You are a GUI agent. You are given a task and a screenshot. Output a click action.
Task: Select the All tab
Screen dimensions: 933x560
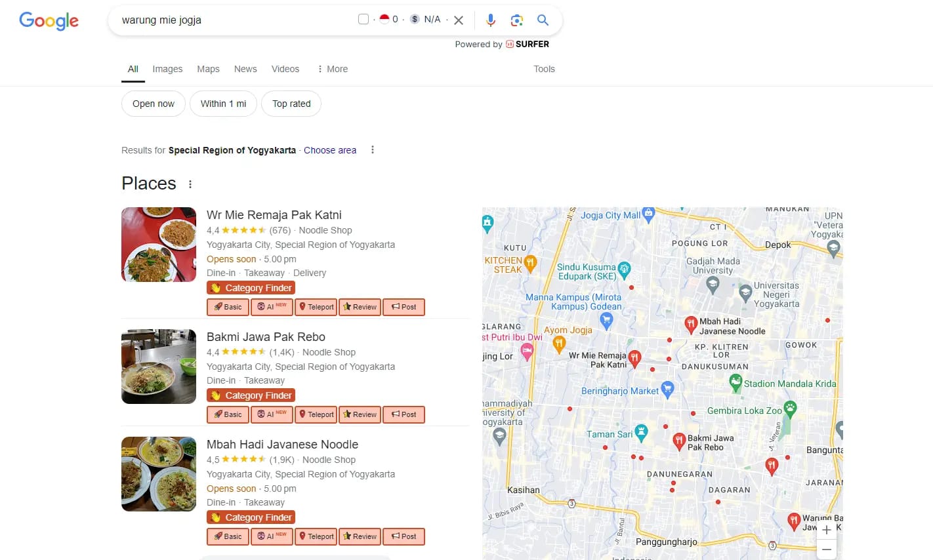pos(133,69)
